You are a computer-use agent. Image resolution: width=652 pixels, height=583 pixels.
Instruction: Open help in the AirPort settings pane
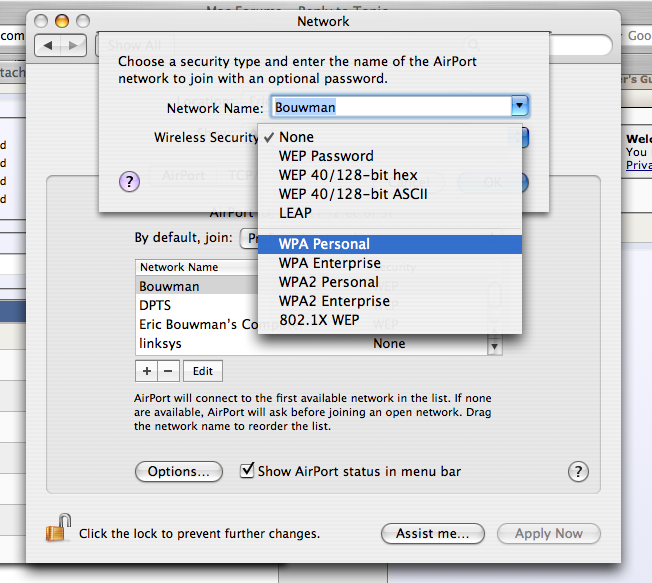(x=578, y=472)
